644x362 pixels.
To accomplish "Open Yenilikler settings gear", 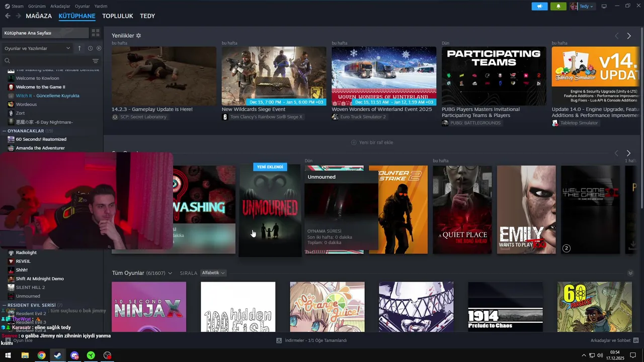I will [x=138, y=36].
